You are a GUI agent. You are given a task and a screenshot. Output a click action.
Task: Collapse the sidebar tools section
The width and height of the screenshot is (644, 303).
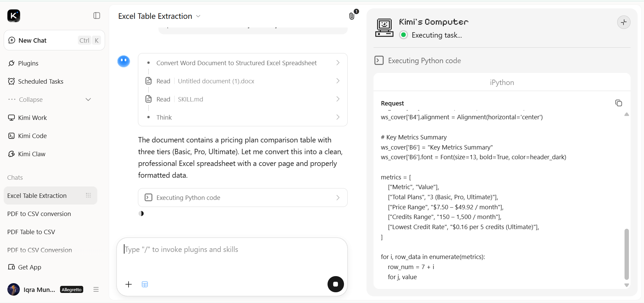(x=50, y=99)
